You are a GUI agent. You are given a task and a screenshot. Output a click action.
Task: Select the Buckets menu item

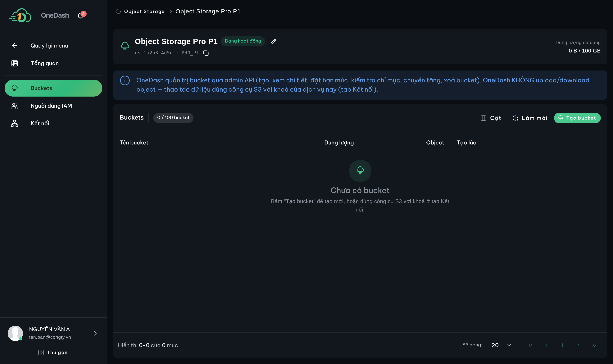(53, 88)
